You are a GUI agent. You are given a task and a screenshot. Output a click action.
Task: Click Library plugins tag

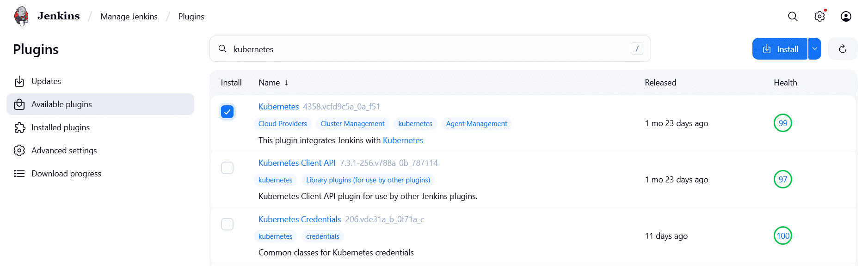pos(368,180)
